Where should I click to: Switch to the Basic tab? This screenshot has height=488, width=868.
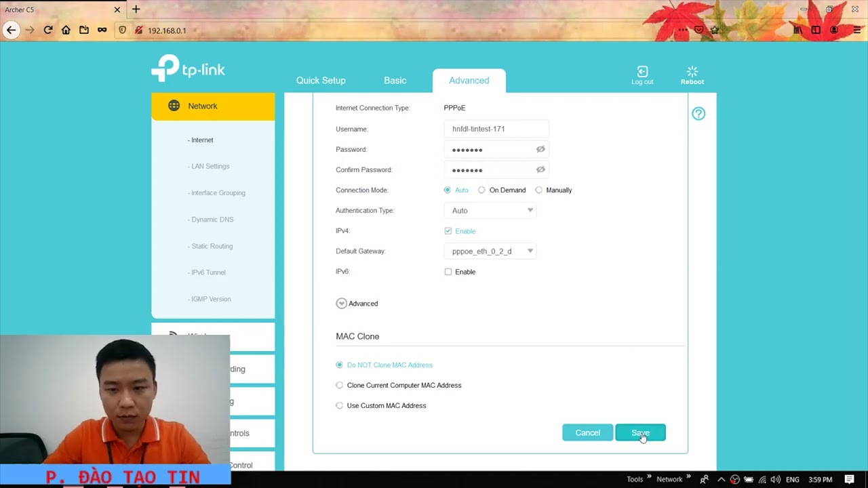pyautogui.click(x=395, y=80)
